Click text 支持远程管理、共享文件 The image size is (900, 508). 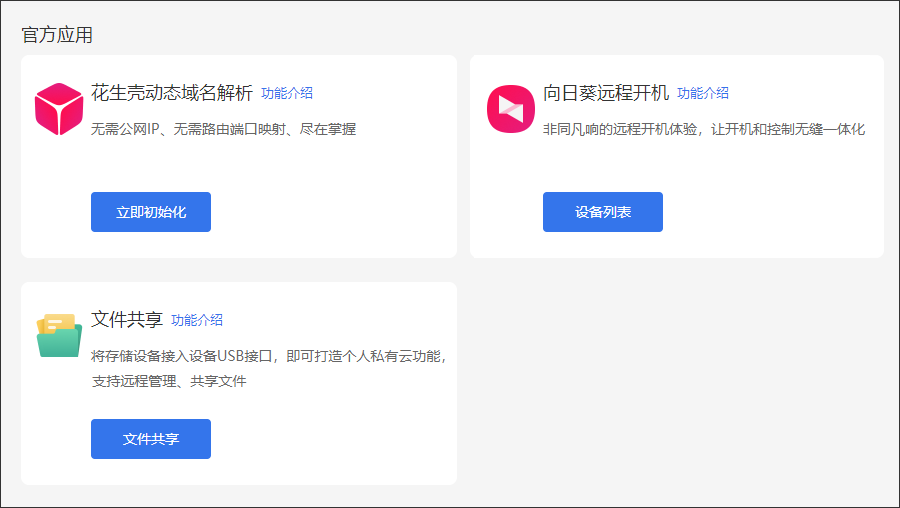[169, 381]
